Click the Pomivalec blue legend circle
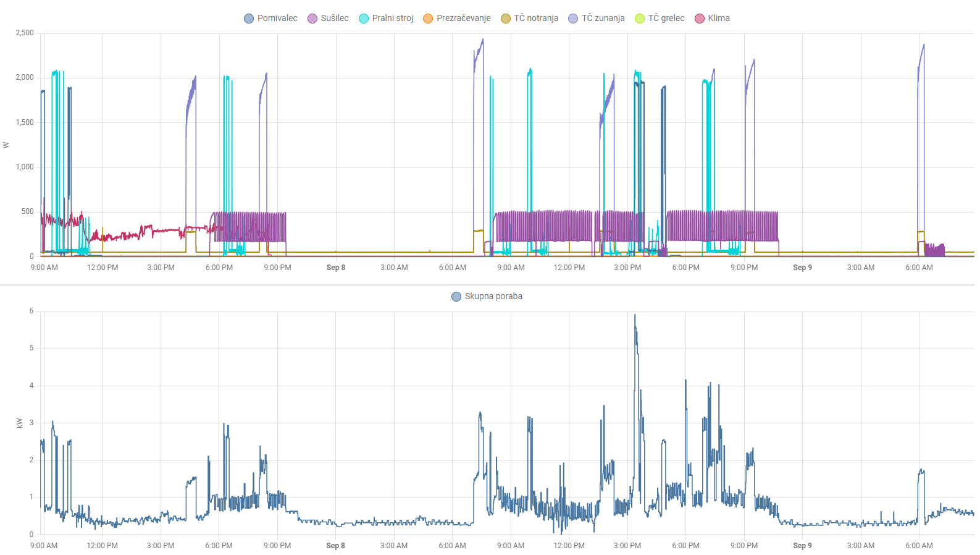Image resolution: width=980 pixels, height=555 pixels. coord(249,19)
